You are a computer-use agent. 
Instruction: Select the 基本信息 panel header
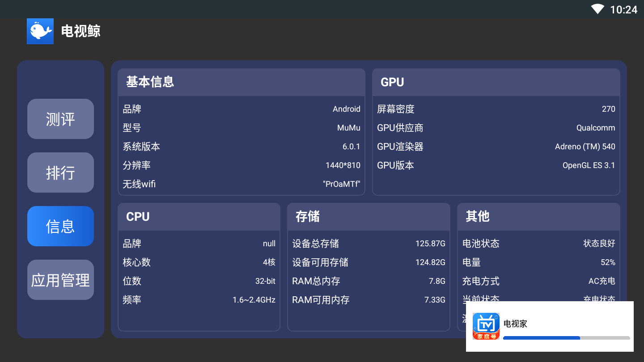coord(241,82)
